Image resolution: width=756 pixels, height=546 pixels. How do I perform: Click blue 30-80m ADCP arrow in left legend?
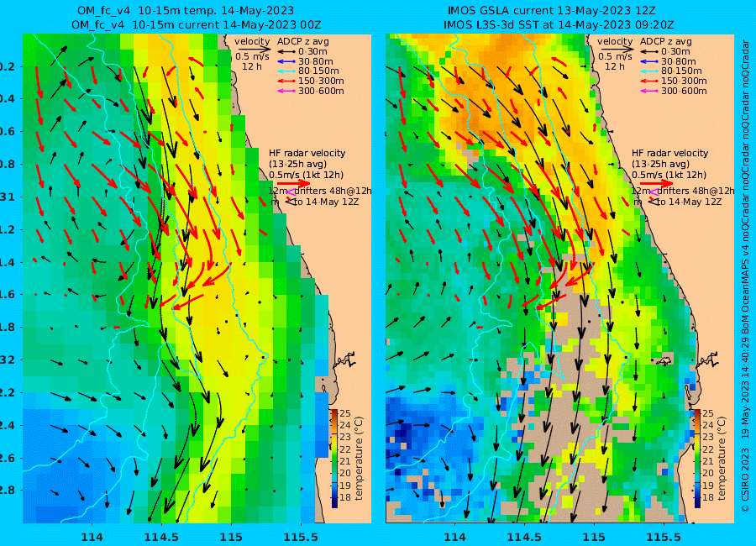[x=286, y=61]
